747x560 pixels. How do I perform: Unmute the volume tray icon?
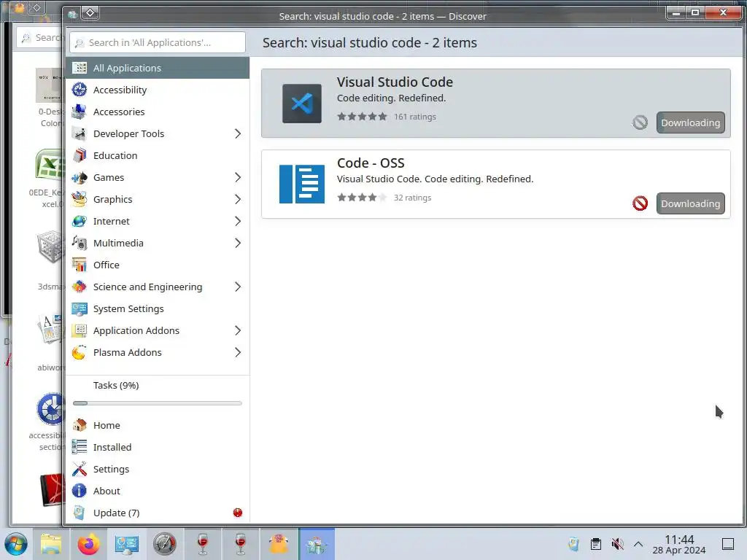click(617, 544)
